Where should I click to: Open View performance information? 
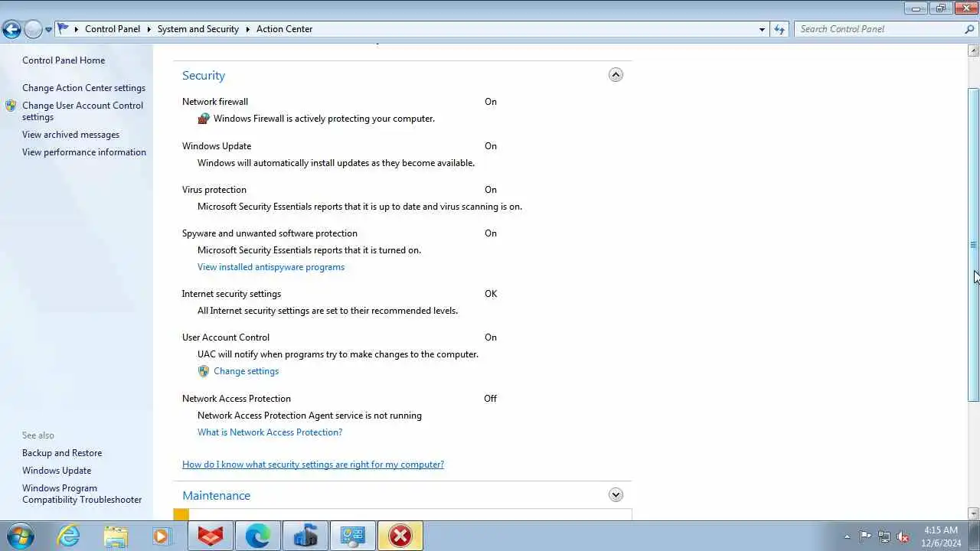point(84,152)
